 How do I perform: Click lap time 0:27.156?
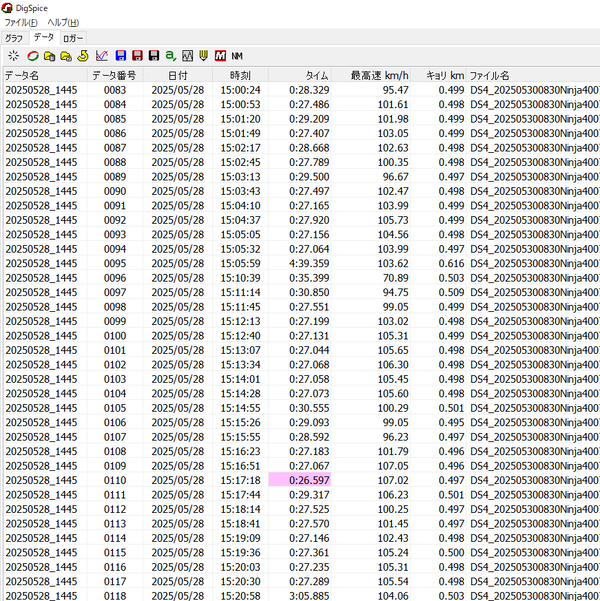(x=309, y=235)
